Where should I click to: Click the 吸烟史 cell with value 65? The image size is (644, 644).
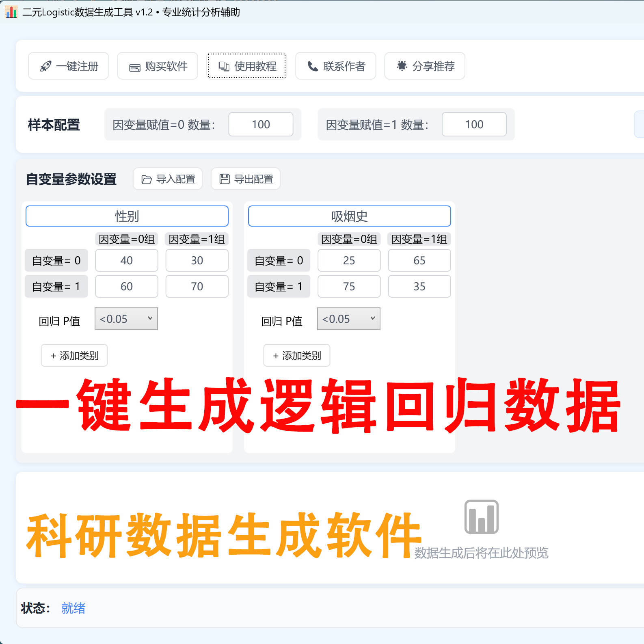[x=419, y=260]
